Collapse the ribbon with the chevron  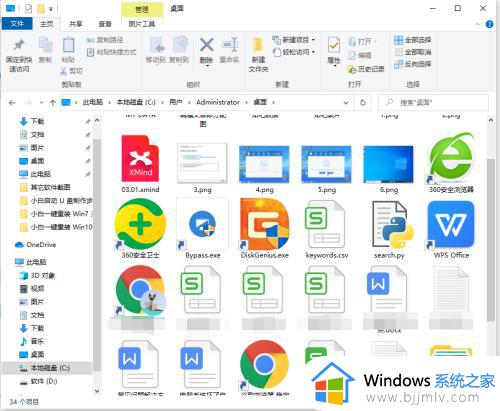click(477, 24)
